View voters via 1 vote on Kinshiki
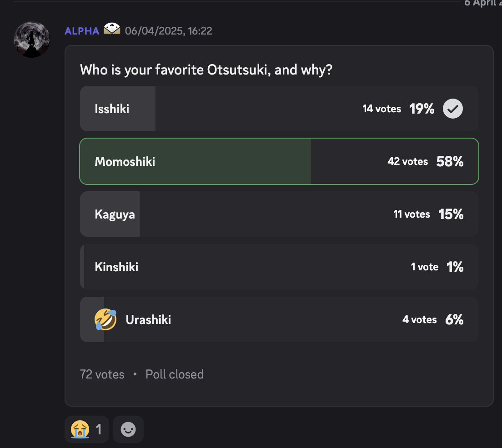This screenshot has height=448, width=502. (425, 267)
